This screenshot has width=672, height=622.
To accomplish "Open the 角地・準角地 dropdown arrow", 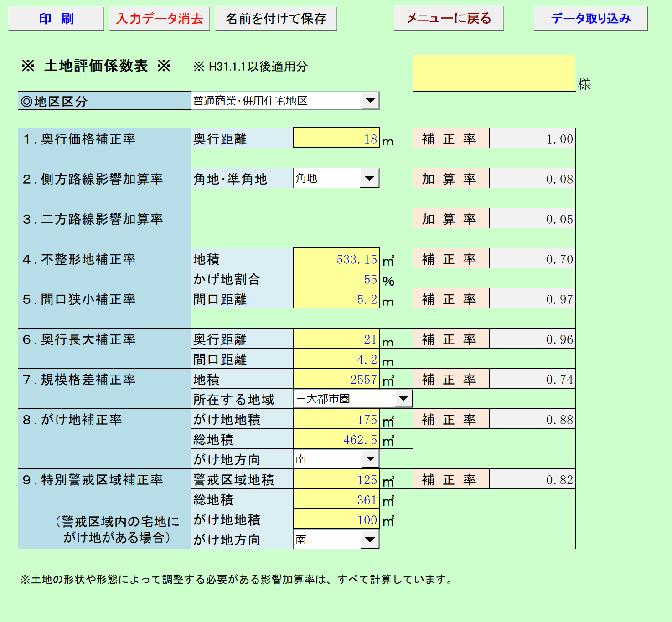I will click(x=369, y=178).
